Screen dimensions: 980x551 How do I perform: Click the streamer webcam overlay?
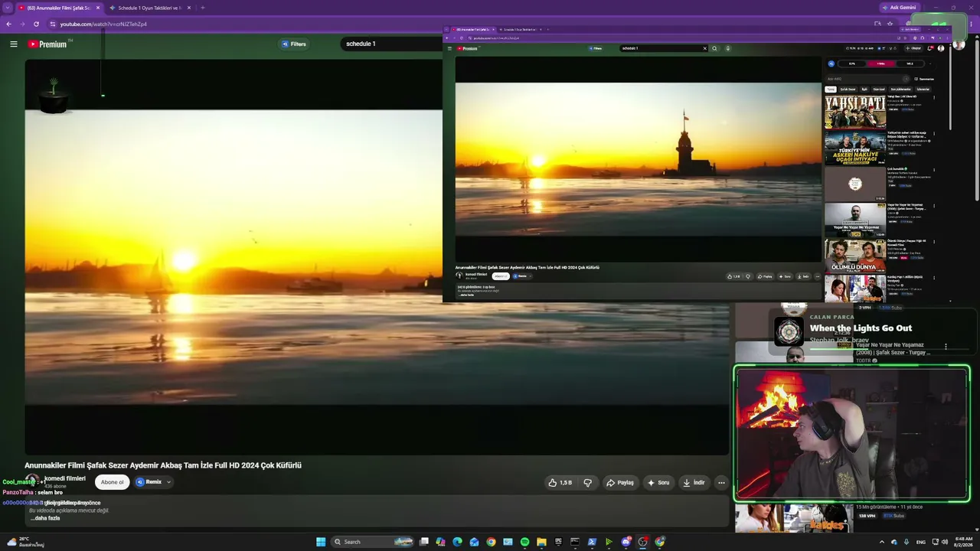click(851, 434)
